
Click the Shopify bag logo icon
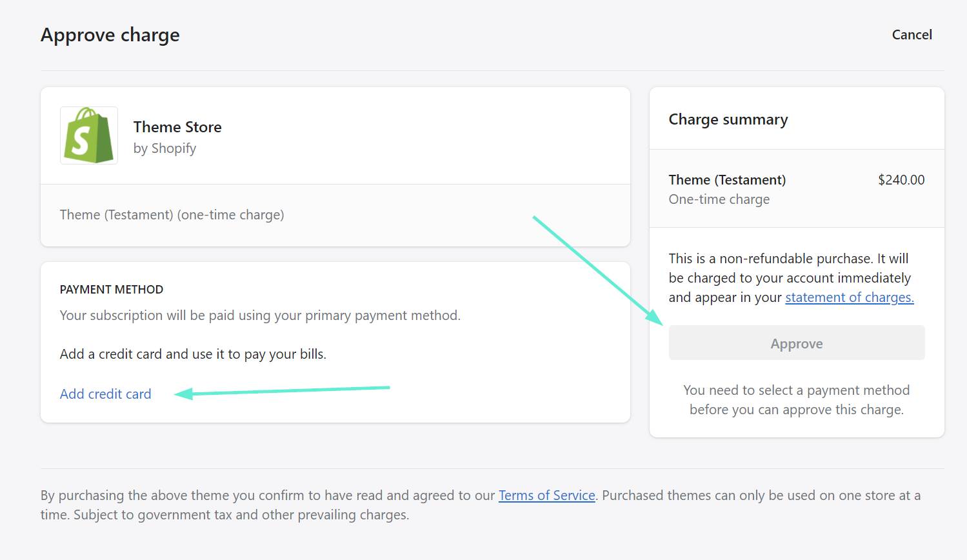[89, 135]
